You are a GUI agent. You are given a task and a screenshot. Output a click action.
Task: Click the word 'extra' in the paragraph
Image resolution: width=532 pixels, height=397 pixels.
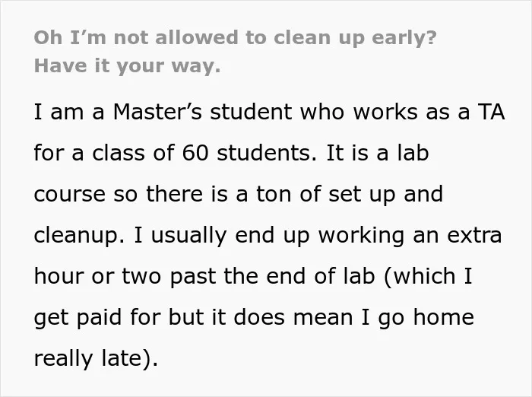474,235
